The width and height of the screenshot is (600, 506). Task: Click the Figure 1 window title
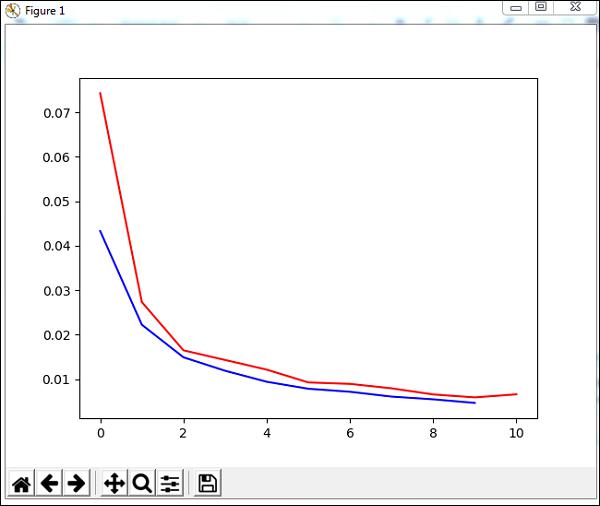(45, 11)
